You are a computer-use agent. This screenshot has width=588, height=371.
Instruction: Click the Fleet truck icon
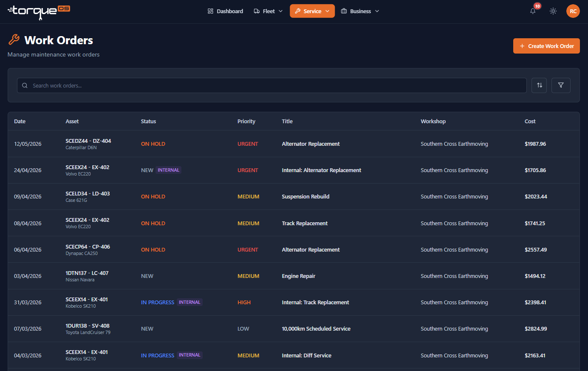click(x=257, y=11)
